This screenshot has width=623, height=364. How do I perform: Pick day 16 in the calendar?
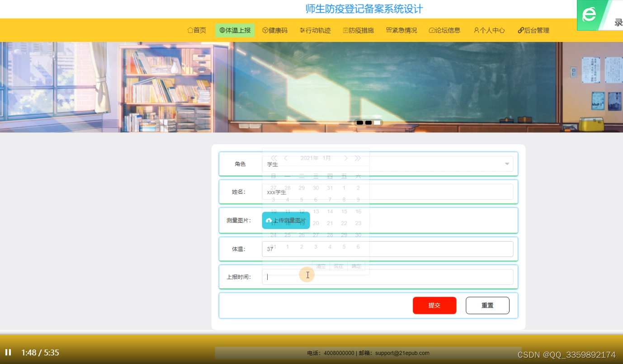click(358, 211)
